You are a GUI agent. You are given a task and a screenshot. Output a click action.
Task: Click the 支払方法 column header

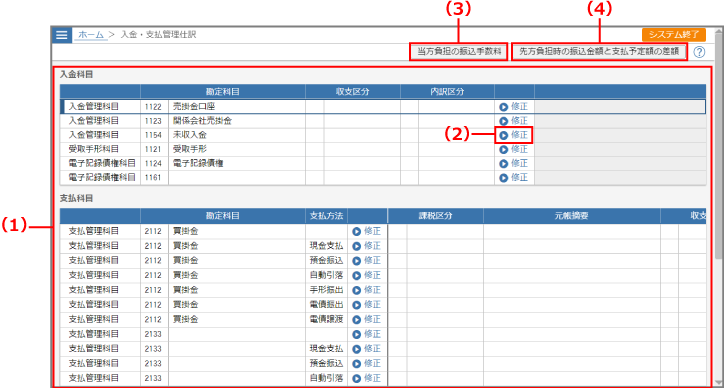(326, 216)
